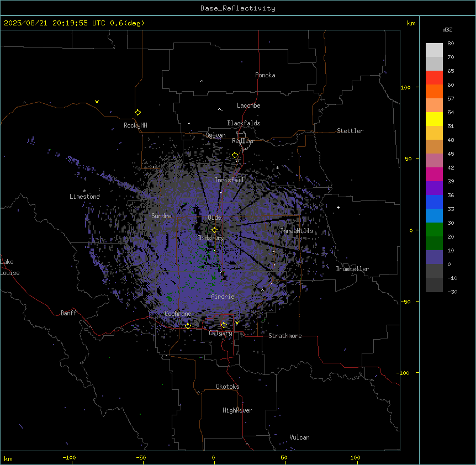The width and height of the screenshot is (476, 465).
Task: Click the Strathmore city label
Action: pyautogui.click(x=285, y=336)
